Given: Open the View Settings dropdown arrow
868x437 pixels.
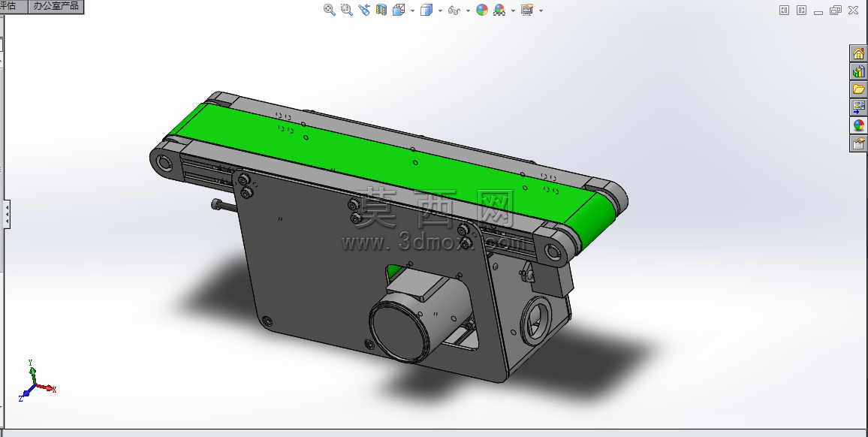Looking at the screenshot, I should tap(541, 11).
